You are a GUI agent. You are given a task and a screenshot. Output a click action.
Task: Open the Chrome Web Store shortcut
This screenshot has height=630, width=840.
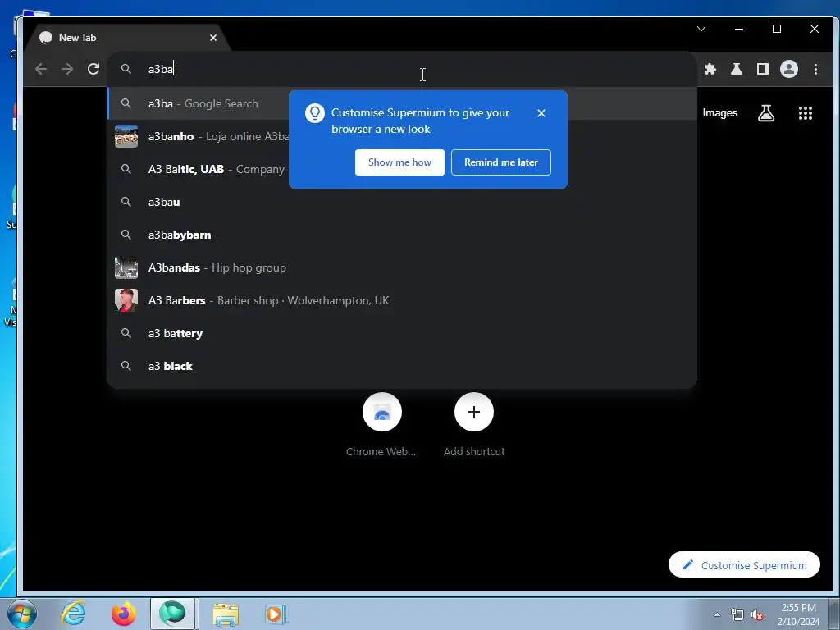[381, 412]
